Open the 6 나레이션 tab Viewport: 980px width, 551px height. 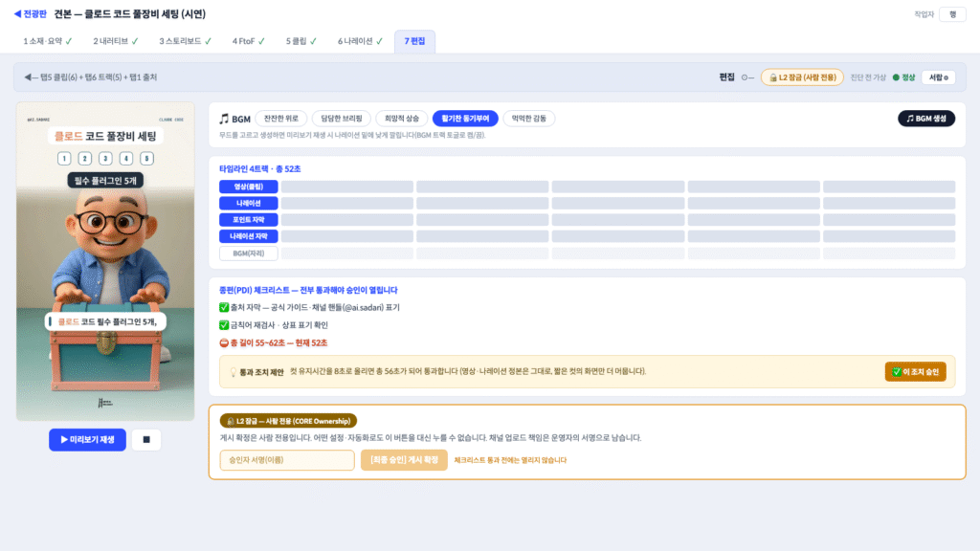tap(360, 41)
